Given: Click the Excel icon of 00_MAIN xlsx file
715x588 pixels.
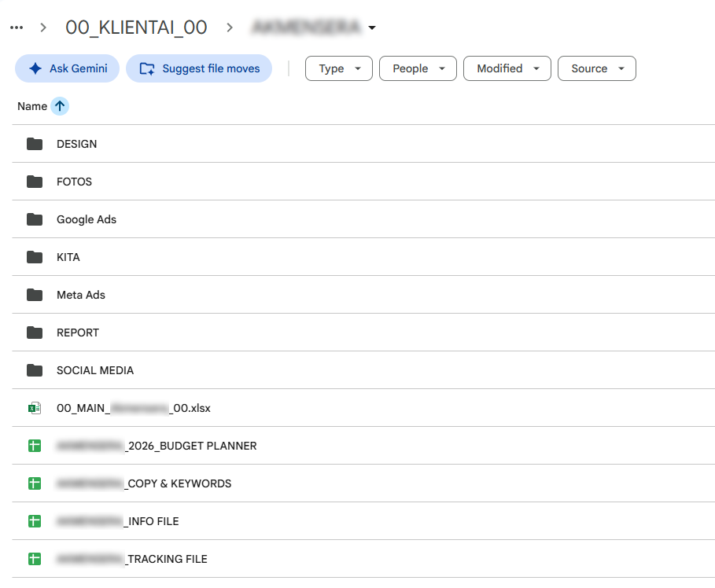Looking at the screenshot, I should [x=35, y=408].
